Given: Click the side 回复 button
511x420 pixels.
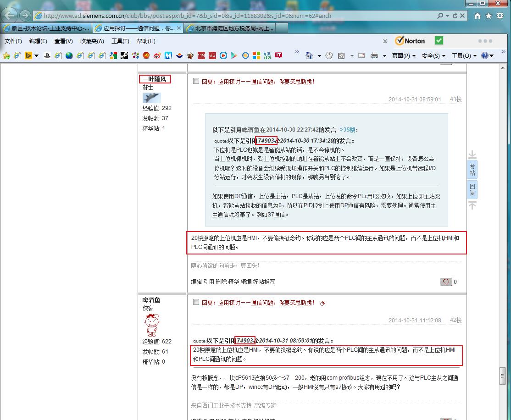Looking at the screenshot, I should pos(472,190).
